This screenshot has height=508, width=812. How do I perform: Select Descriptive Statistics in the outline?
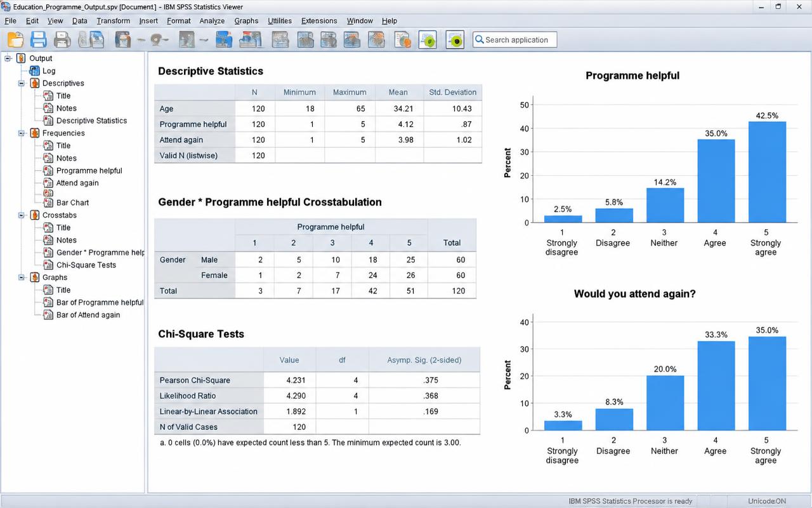point(91,121)
